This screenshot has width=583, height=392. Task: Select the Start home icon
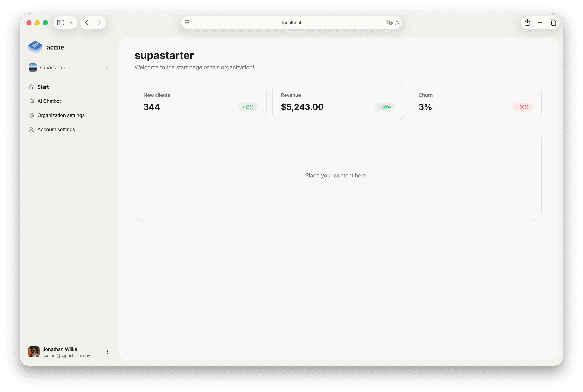click(x=32, y=87)
